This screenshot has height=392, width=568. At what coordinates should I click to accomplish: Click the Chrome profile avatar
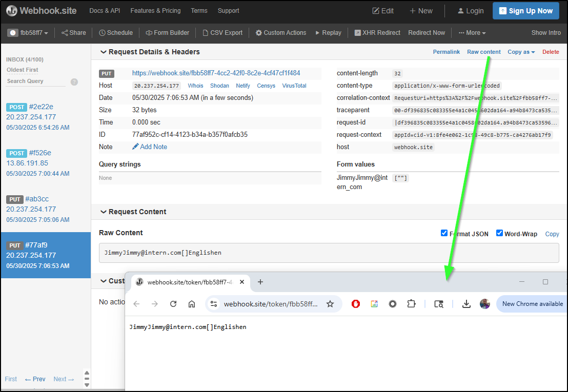click(x=484, y=304)
